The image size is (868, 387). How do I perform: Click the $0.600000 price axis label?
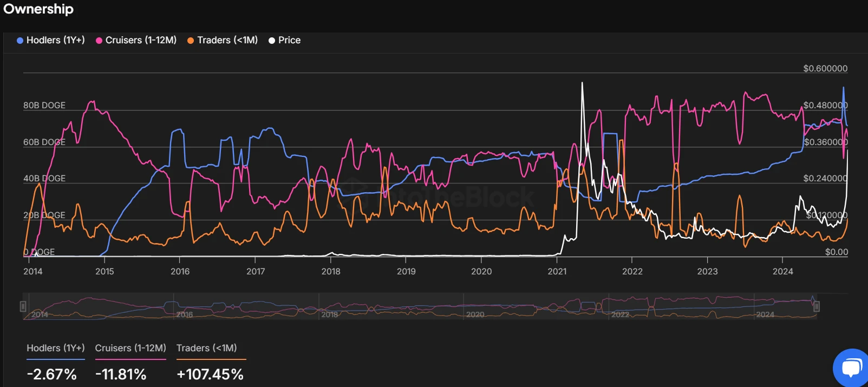pos(825,68)
